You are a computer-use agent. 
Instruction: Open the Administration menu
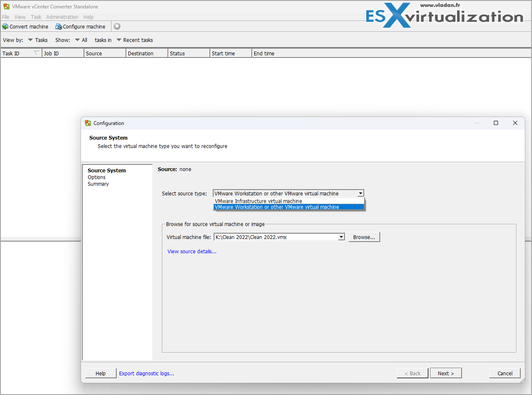[x=62, y=17]
